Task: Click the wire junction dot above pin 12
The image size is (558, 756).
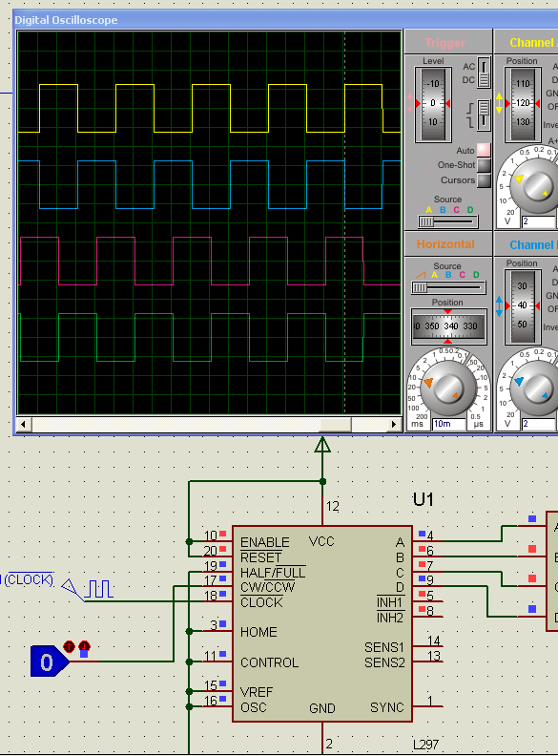Action: [x=322, y=481]
